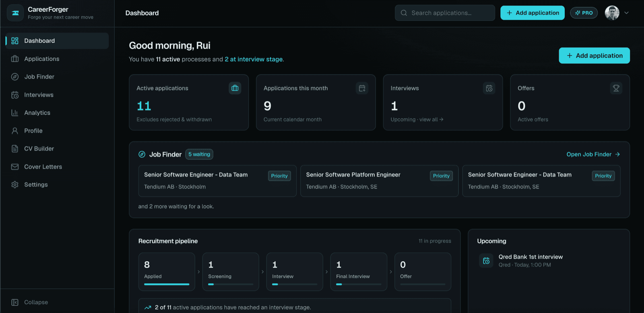Image resolution: width=644 pixels, height=313 pixels.
Task: Click Add application button in top bar
Action: (x=533, y=13)
